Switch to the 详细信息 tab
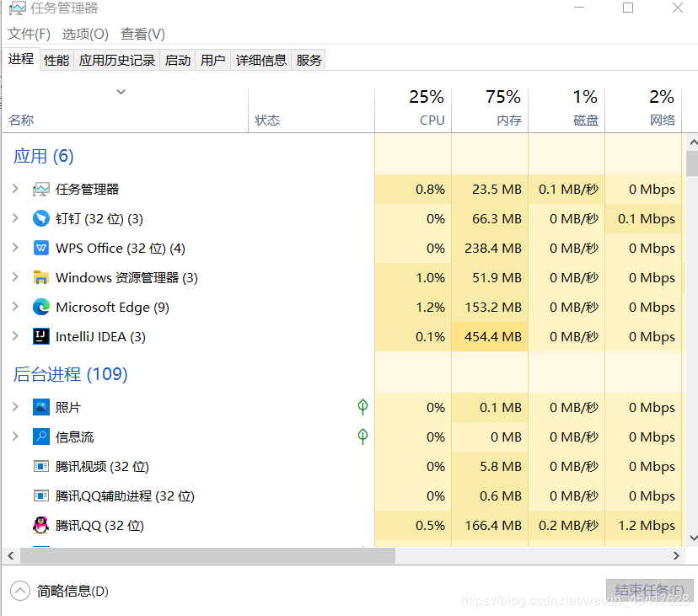 pyautogui.click(x=261, y=60)
